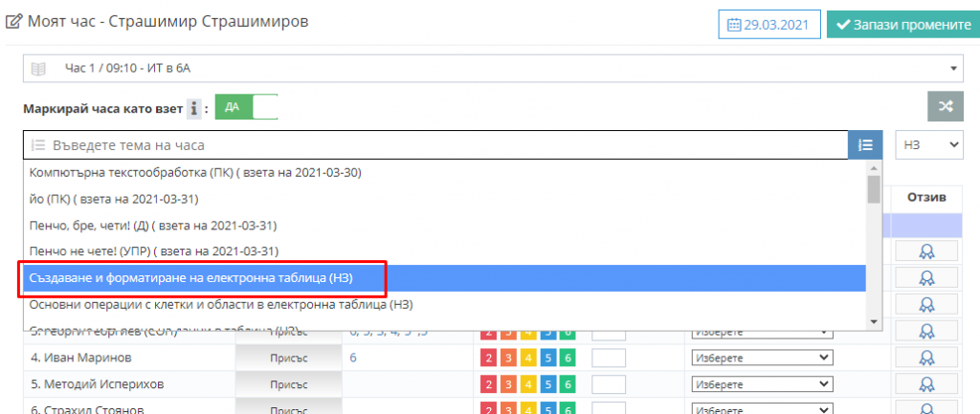Expand the 'Час 1 / 09:10 - ИТ в 6А' dropdown
The height and width of the screenshot is (414, 980).
(493, 69)
